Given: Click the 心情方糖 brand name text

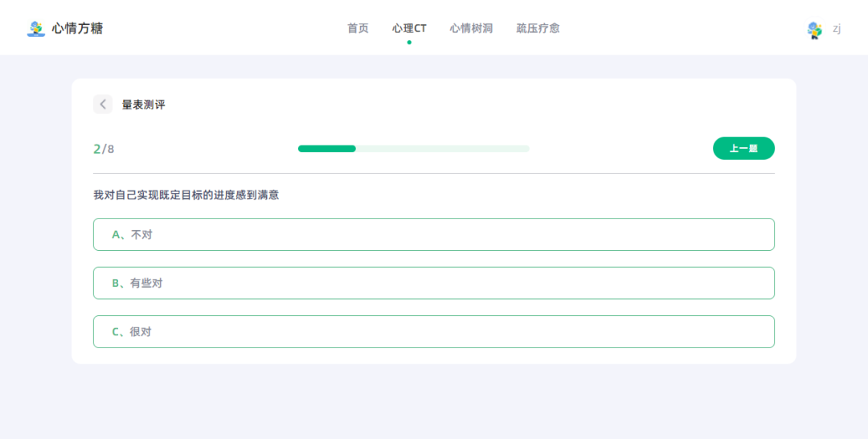Looking at the screenshot, I should tap(77, 29).
